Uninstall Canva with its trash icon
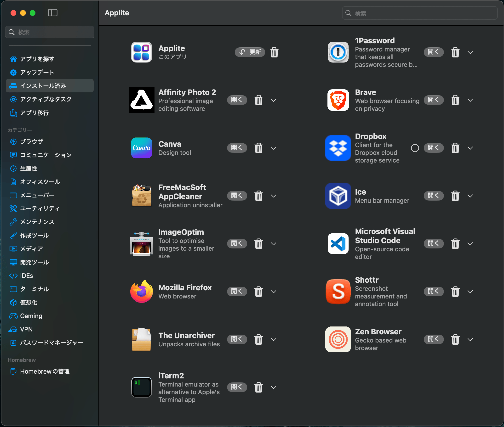504x427 pixels. coord(258,148)
